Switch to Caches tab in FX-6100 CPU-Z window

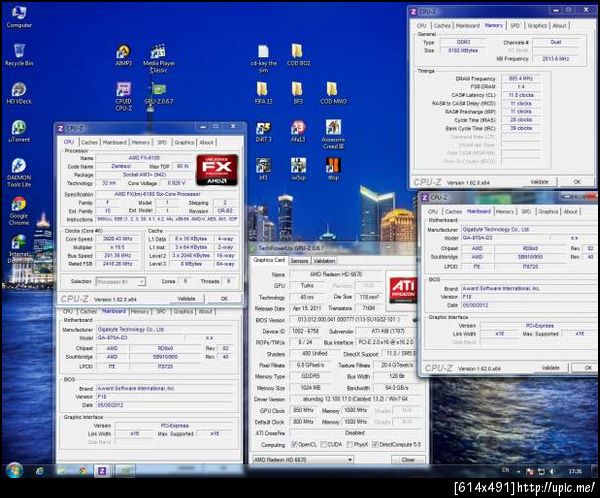89,142
